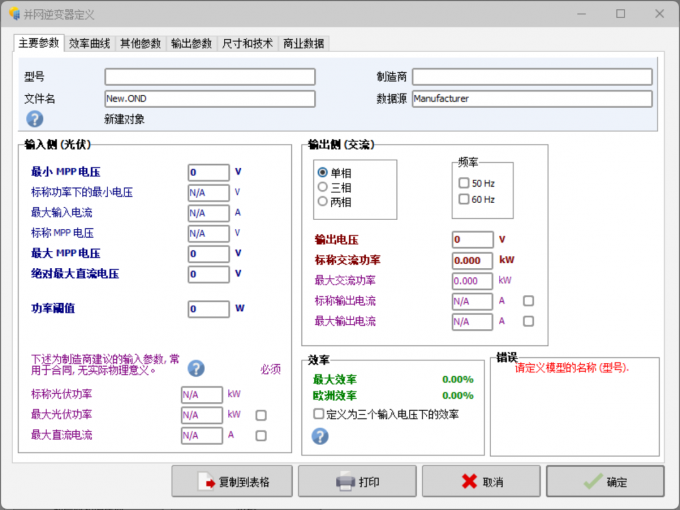The image size is (680, 510).
Task: Click 最大交流功率 value field
Action: click(x=472, y=281)
